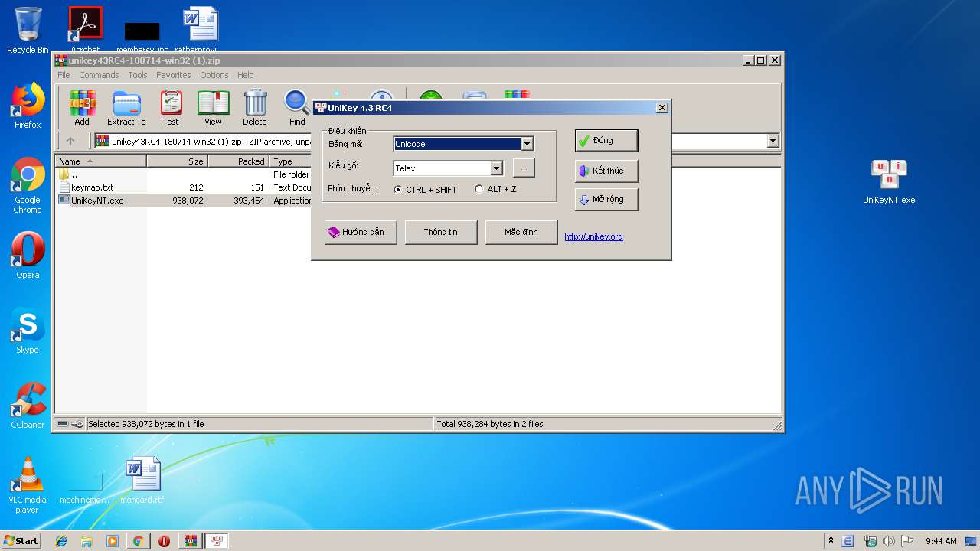The image size is (980, 551).
Task: Click the ellipsis button beside Telex
Action: tap(524, 168)
